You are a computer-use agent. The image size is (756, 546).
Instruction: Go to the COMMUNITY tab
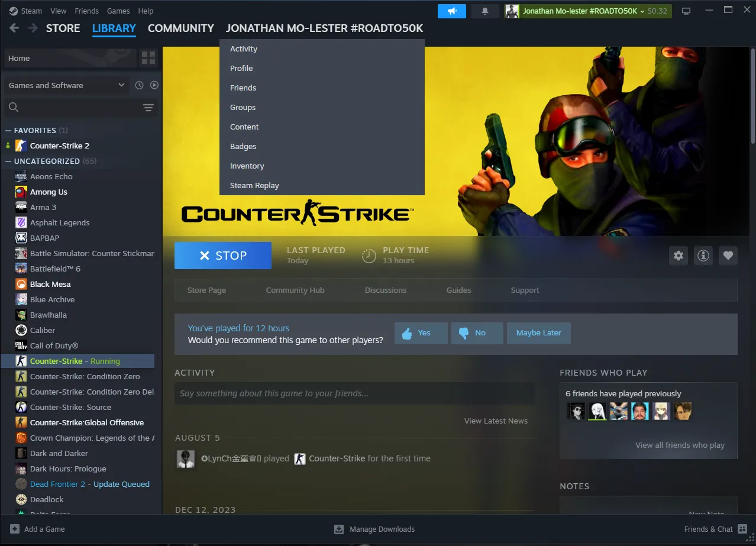[181, 28]
